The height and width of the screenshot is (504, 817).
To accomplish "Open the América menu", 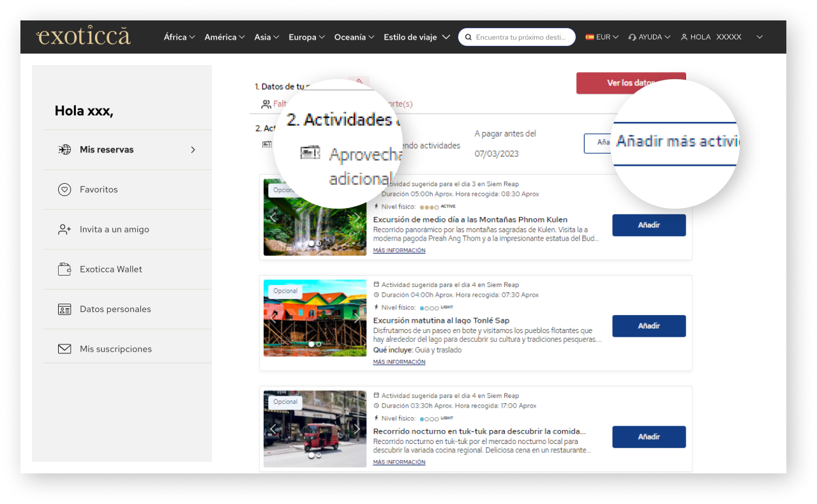I will click(x=225, y=37).
